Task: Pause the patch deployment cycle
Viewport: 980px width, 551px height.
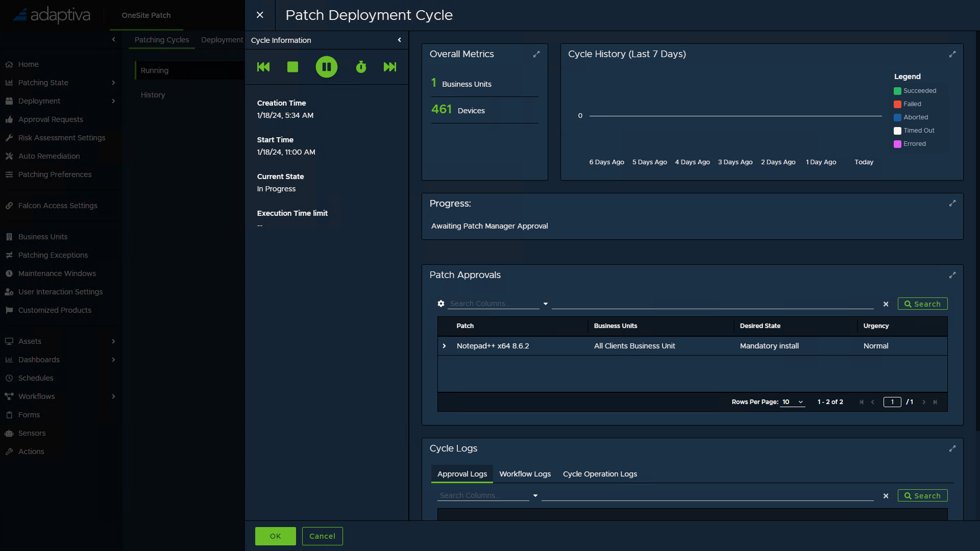Action: 327,67
